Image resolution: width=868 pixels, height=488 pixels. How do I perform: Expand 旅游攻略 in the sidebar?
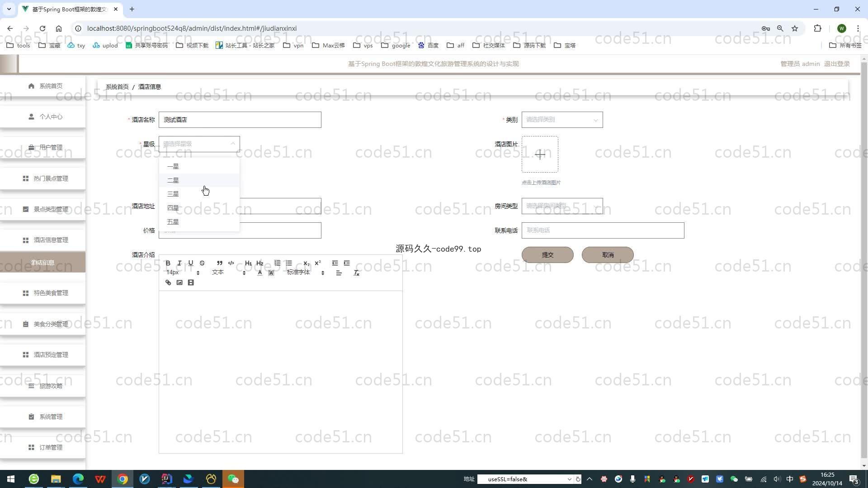(x=42, y=386)
